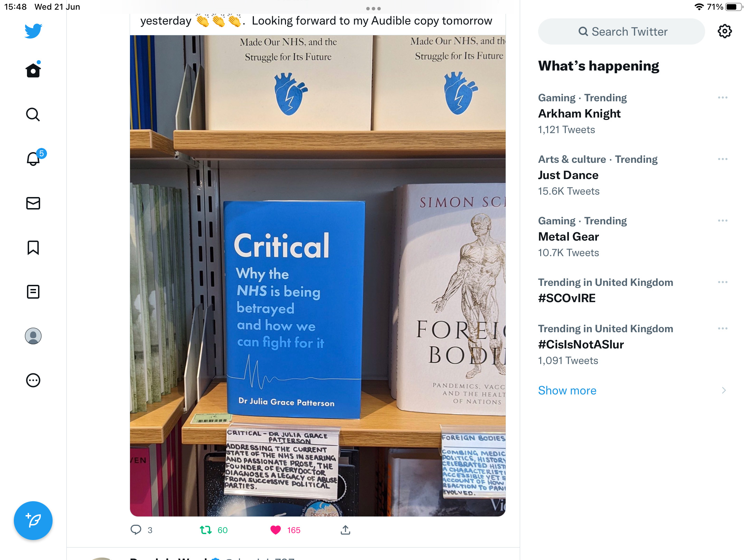Open the Bookmarks icon in sidebar

[33, 248]
